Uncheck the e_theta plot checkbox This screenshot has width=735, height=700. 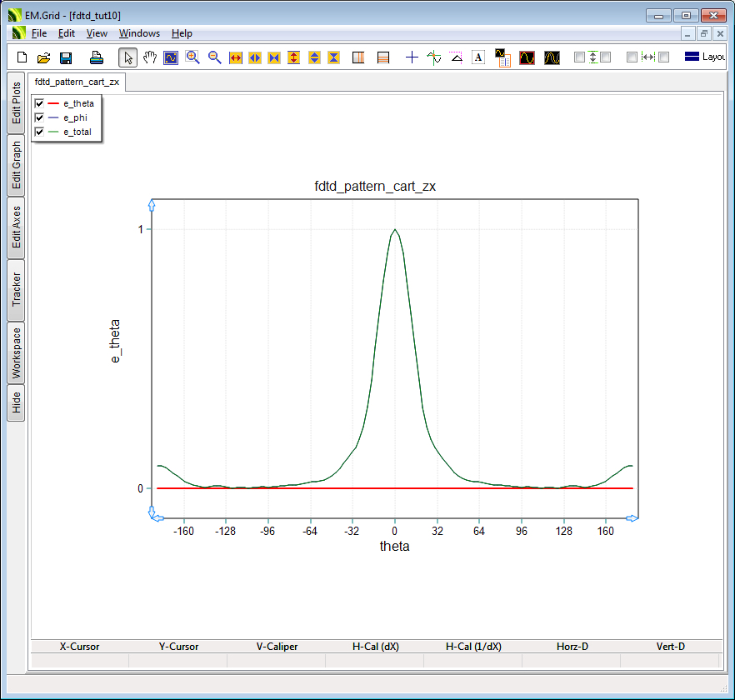tap(39, 103)
